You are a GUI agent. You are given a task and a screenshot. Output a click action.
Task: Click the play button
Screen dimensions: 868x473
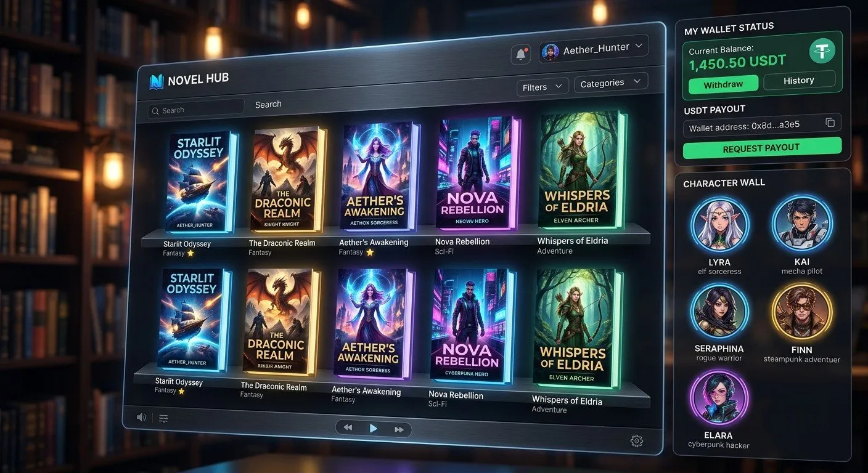coord(373,428)
